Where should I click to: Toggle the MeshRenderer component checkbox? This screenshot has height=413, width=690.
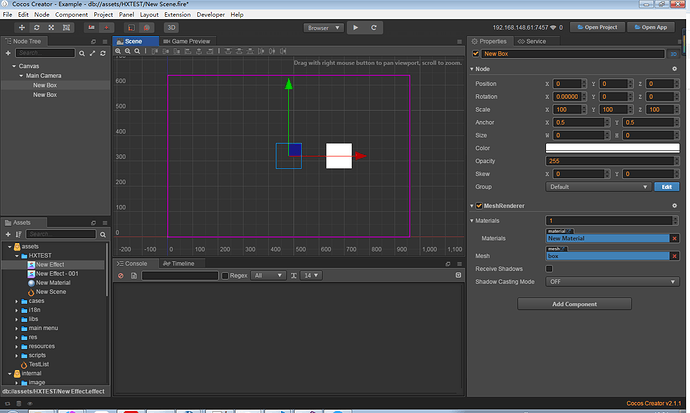[x=478, y=206]
